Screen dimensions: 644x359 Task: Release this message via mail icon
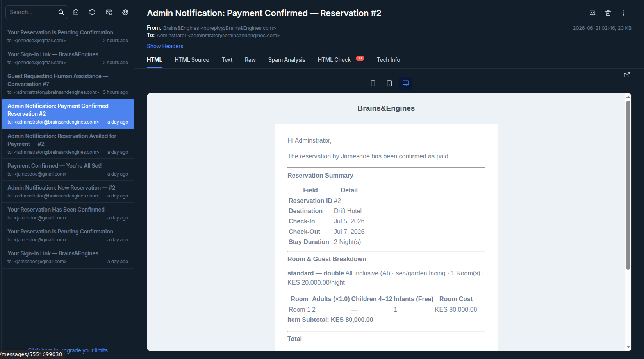[x=592, y=13]
